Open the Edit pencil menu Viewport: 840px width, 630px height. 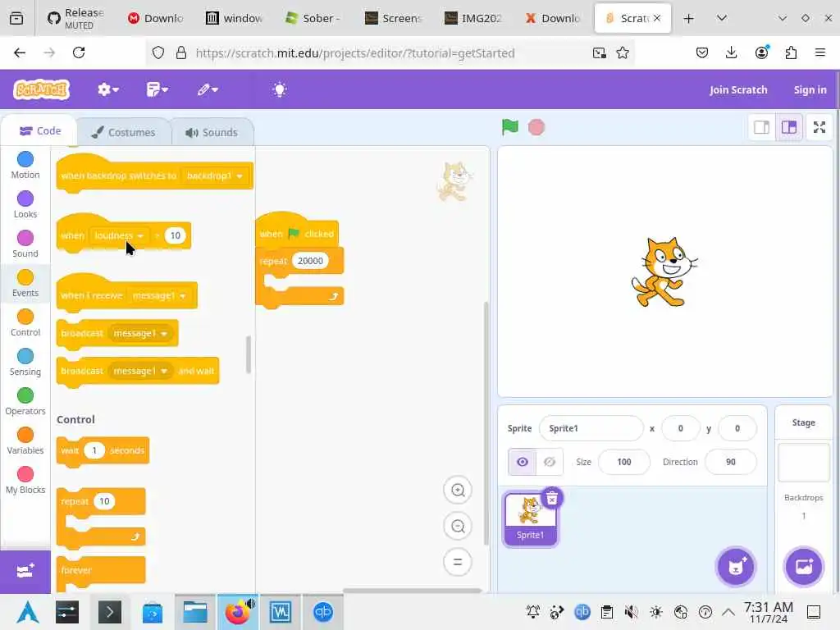pos(208,89)
